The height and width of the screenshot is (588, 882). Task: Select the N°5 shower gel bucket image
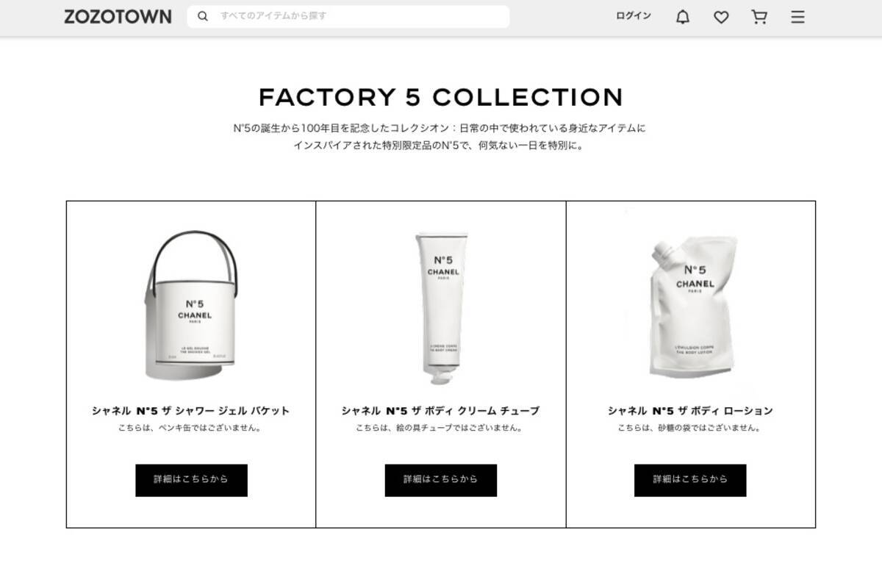pyautogui.click(x=191, y=305)
